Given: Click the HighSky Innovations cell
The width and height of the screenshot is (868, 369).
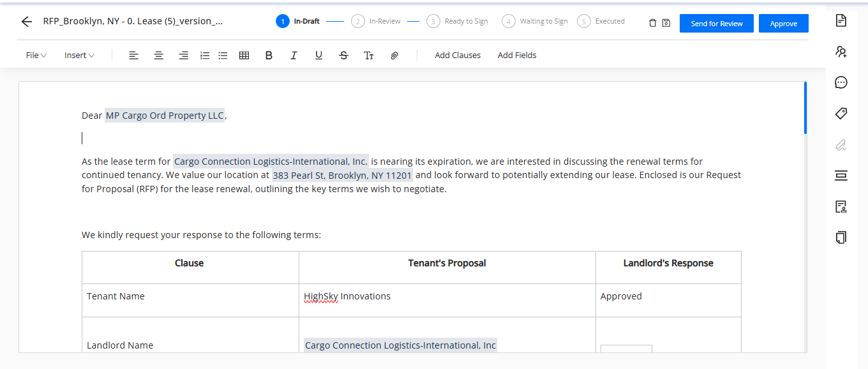Looking at the screenshot, I should [x=447, y=301].
